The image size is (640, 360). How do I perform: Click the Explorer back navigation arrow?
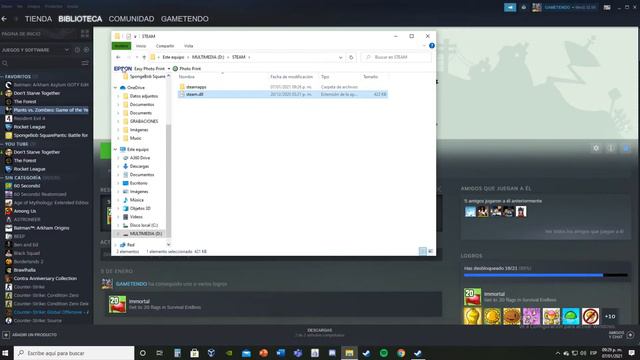pyautogui.click(x=118, y=57)
